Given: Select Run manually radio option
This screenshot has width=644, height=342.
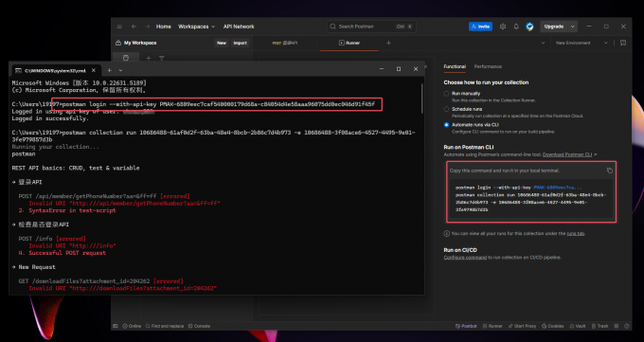Looking at the screenshot, I should (446, 94).
